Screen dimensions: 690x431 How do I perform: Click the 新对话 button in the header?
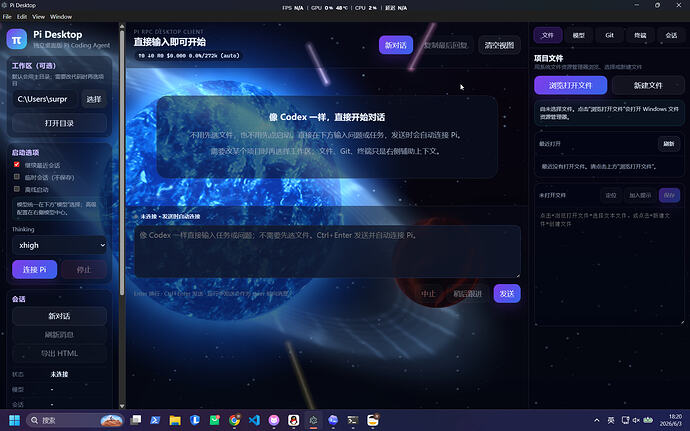(396, 45)
